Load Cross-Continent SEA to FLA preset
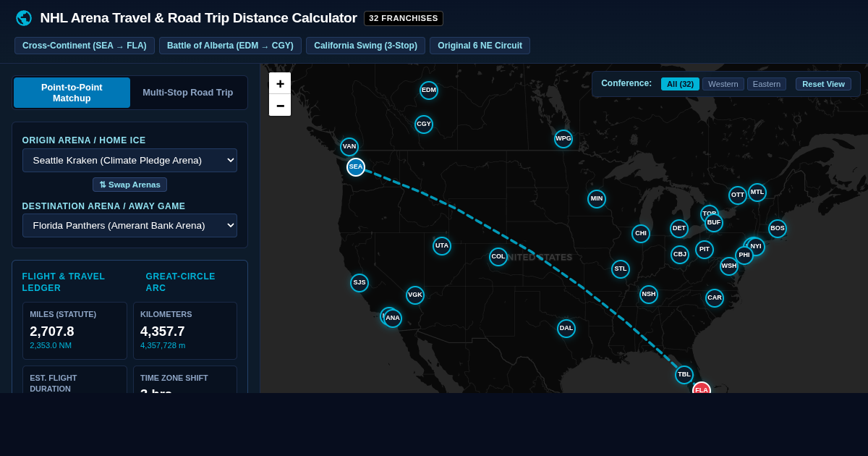The height and width of the screenshot is (456, 868). [85, 46]
